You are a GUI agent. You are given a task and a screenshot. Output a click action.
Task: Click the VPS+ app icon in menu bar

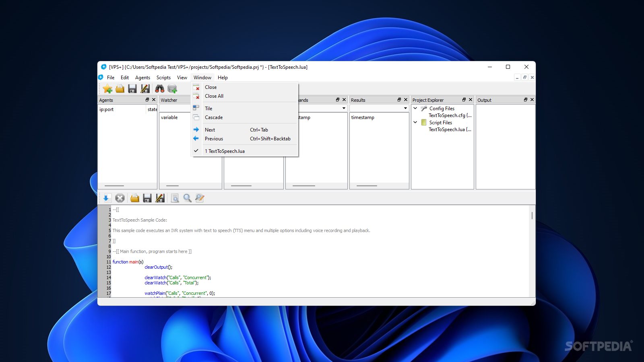tap(101, 77)
